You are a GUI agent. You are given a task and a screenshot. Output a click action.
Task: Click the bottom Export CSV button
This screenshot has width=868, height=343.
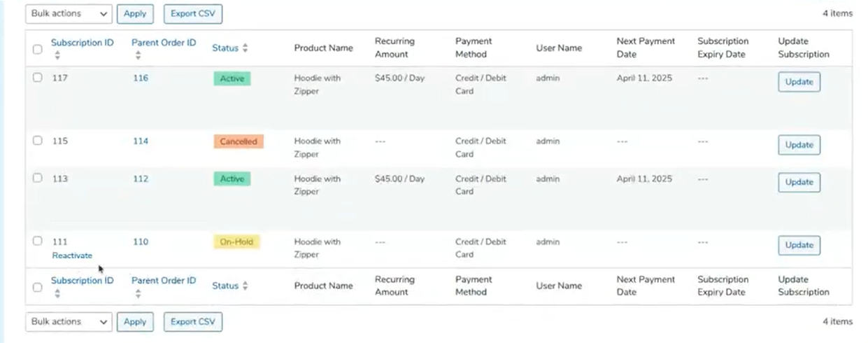(x=193, y=321)
